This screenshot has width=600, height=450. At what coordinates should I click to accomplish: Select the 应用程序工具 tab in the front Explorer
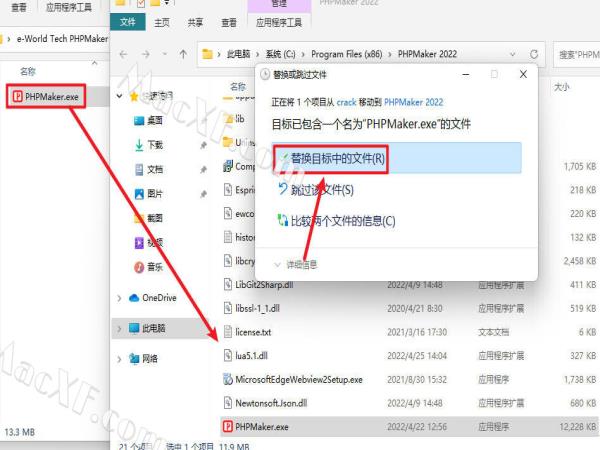pyautogui.click(x=279, y=23)
